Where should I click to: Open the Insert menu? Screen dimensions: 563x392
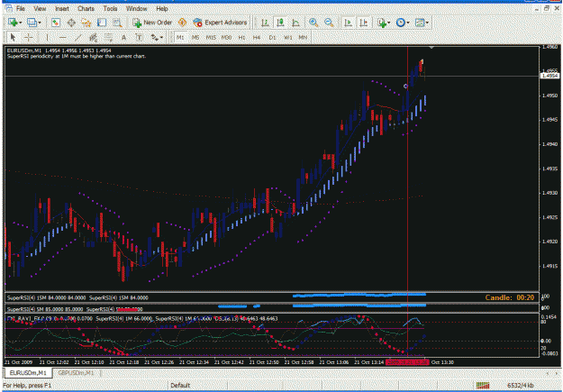tap(62, 8)
